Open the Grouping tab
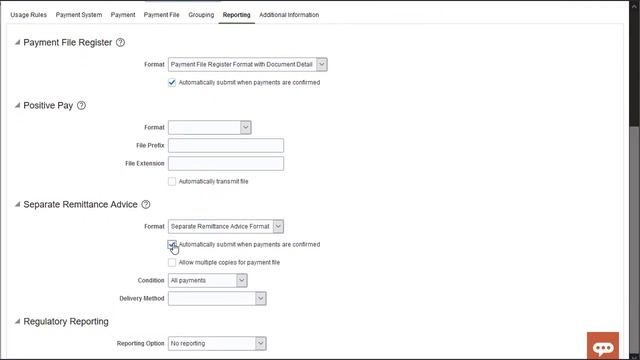This screenshot has width=640, height=360. coord(201,15)
